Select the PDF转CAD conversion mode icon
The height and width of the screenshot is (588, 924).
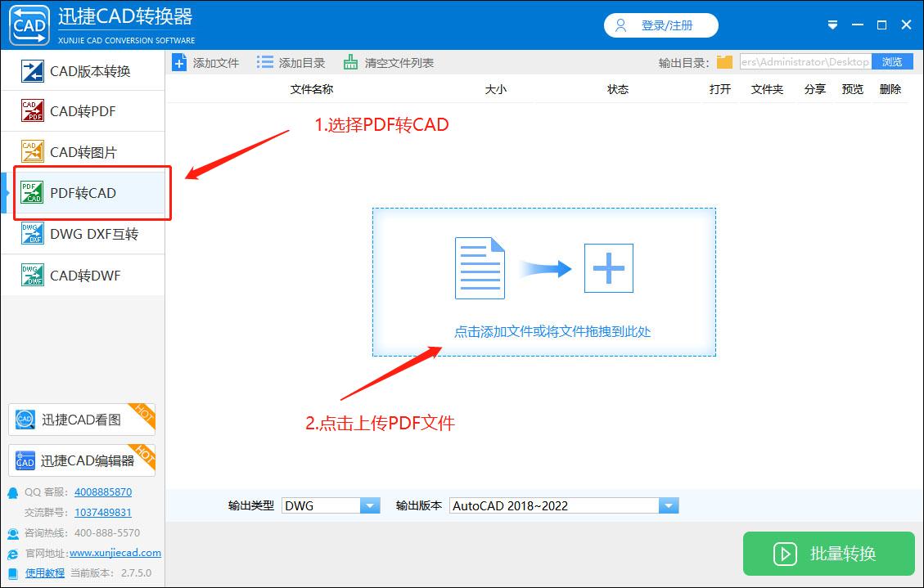(30, 193)
